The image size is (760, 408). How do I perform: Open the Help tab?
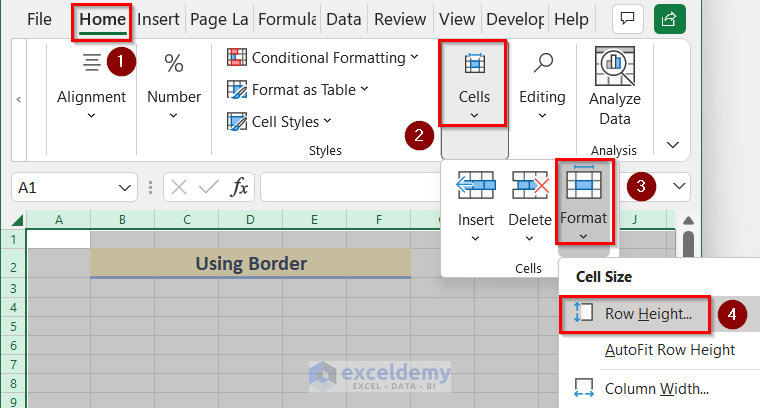(571, 19)
